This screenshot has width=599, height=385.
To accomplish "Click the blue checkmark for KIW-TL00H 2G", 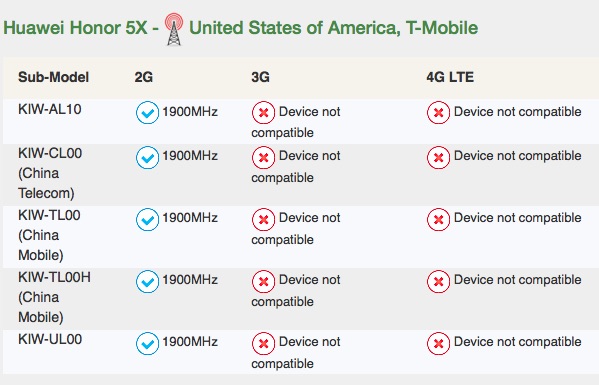I will click(147, 281).
